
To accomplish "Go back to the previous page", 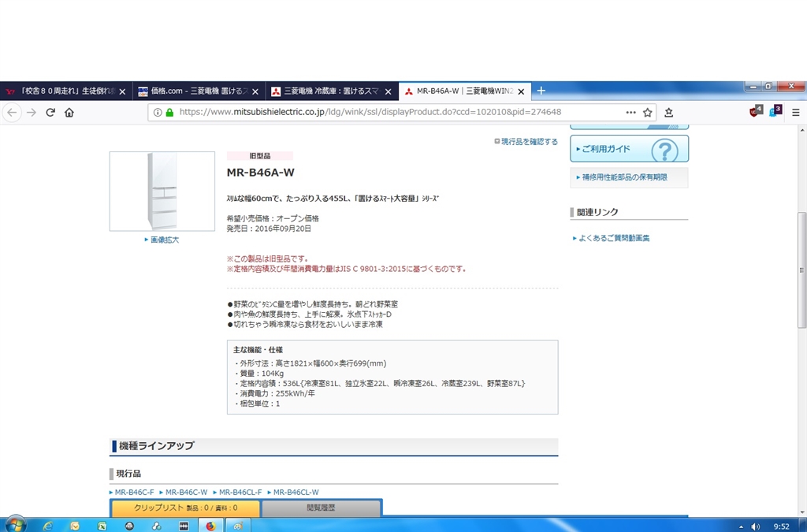I will point(12,112).
